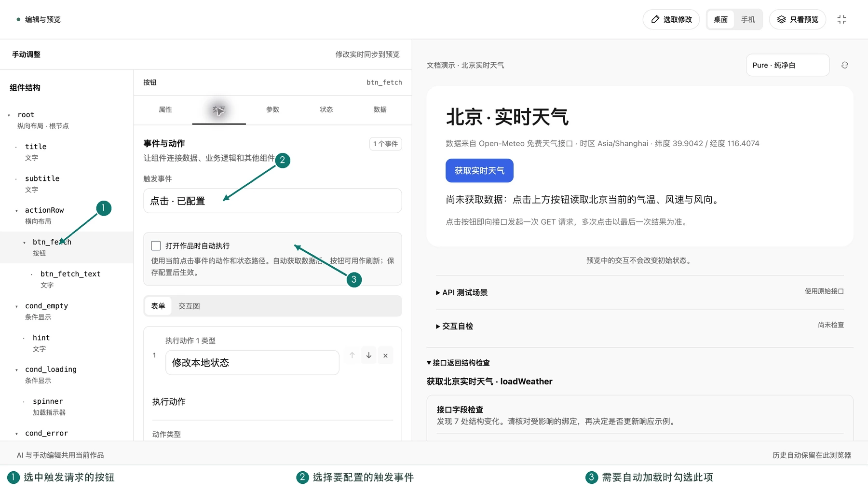The image size is (868, 492).
Task: Open the 状态 tab
Action: [326, 109]
